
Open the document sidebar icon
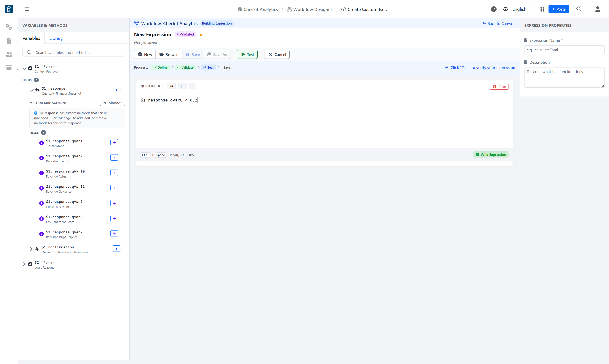tap(9, 41)
